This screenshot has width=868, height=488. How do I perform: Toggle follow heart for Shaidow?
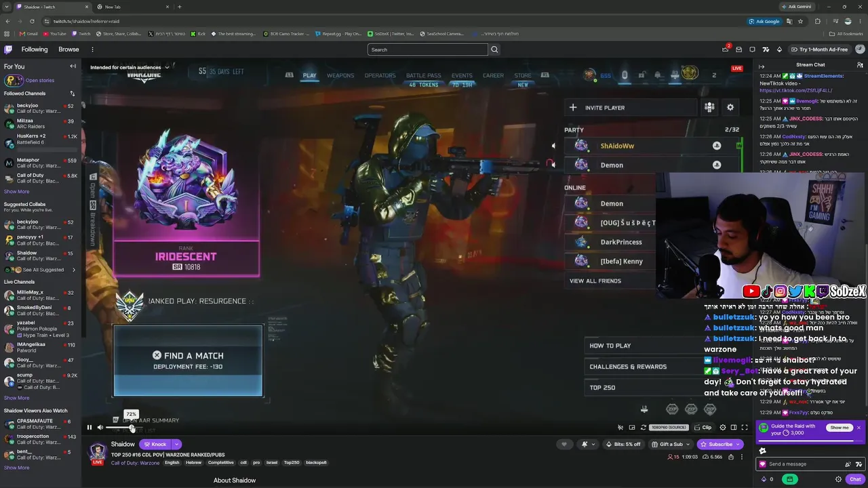pyautogui.click(x=564, y=445)
